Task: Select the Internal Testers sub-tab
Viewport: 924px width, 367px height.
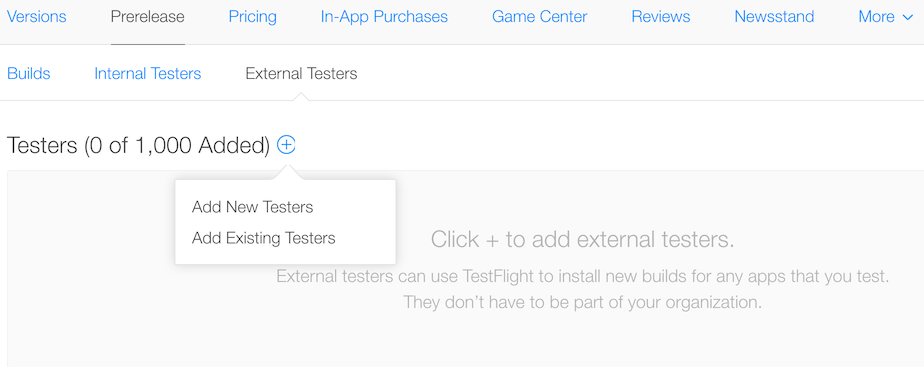Action: click(147, 74)
